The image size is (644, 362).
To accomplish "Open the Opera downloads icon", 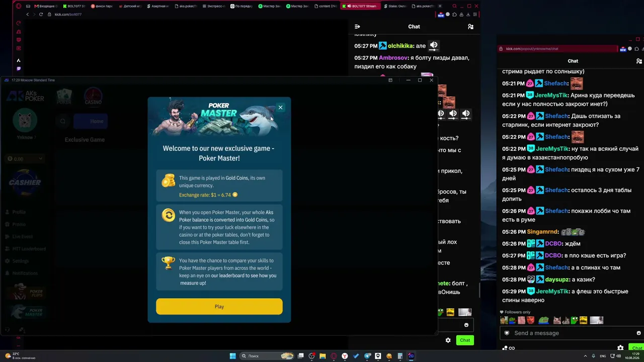I will 468,15.
